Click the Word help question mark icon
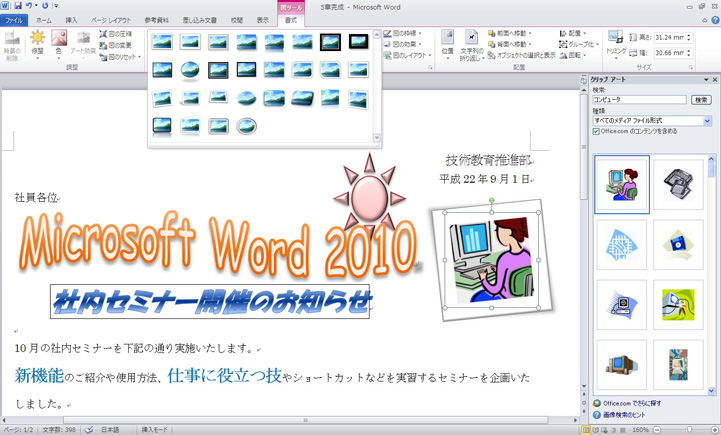The height and width of the screenshot is (435, 721). [715, 20]
